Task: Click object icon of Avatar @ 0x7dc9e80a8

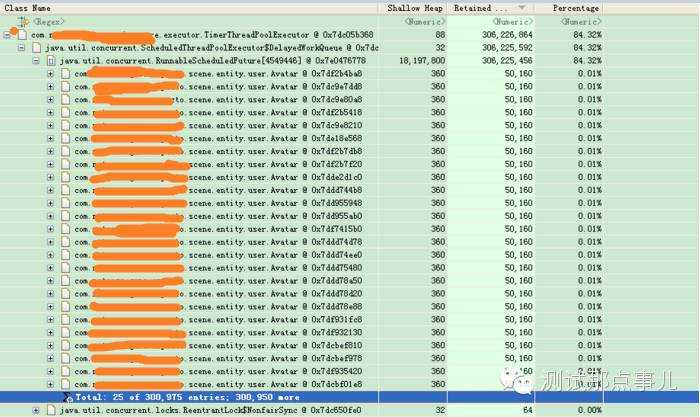Action: pyautogui.click(x=66, y=99)
